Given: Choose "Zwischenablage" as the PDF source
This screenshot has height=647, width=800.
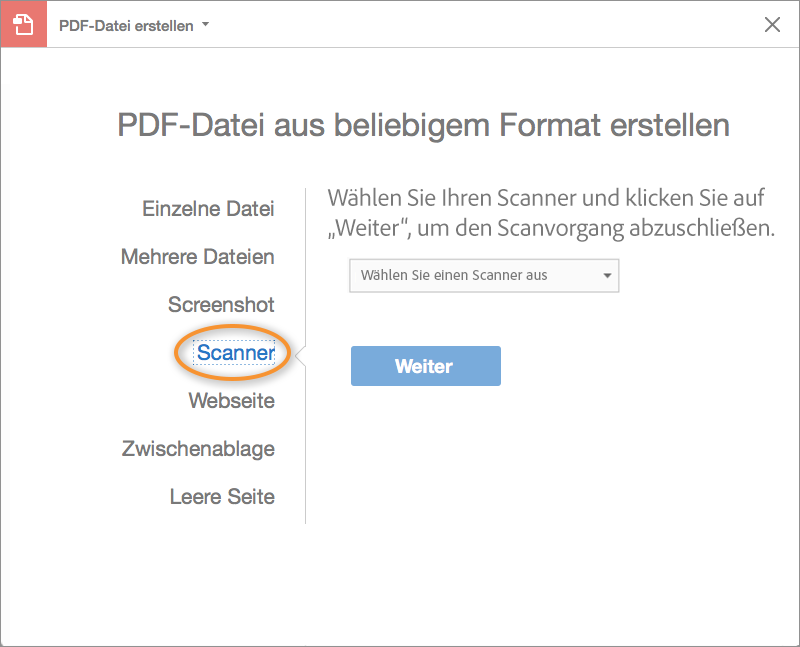Looking at the screenshot, I should [198, 449].
